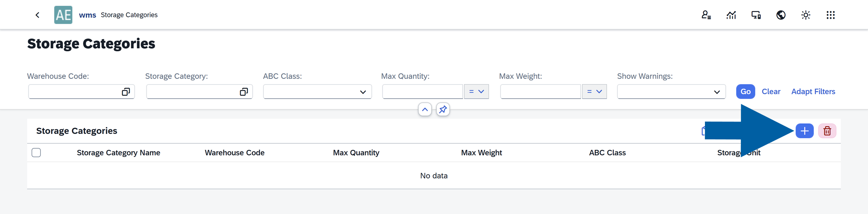Pin the filter bar header
The height and width of the screenshot is (214, 868).
[443, 109]
